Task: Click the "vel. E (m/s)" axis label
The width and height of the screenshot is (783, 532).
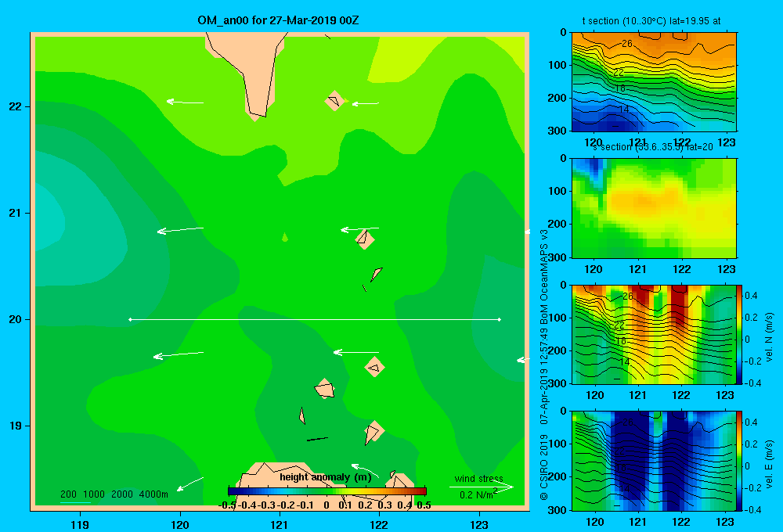Action: pyautogui.click(x=770, y=464)
